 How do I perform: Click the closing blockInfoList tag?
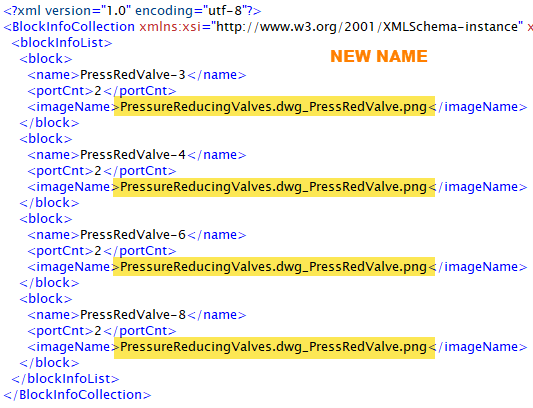pyautogui.click(x=65, y=379)
